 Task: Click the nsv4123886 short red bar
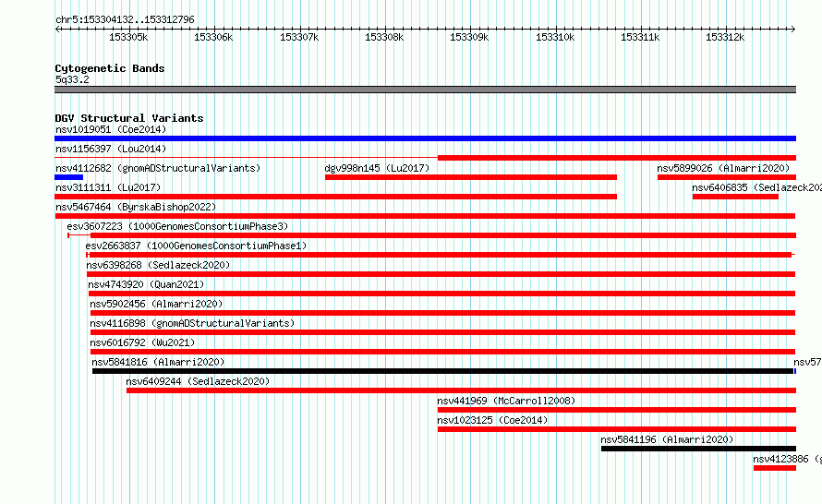775,468
